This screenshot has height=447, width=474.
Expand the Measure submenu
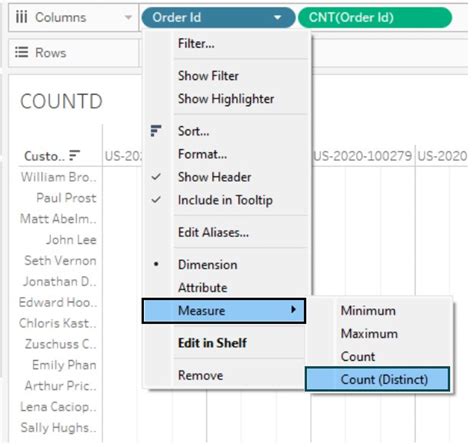[224, 311]
